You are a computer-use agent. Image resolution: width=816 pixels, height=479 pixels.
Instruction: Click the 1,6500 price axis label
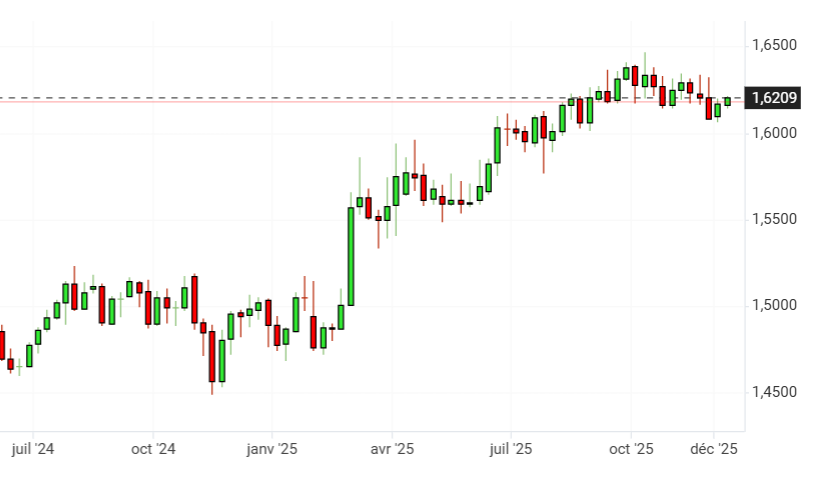[773, 46]
